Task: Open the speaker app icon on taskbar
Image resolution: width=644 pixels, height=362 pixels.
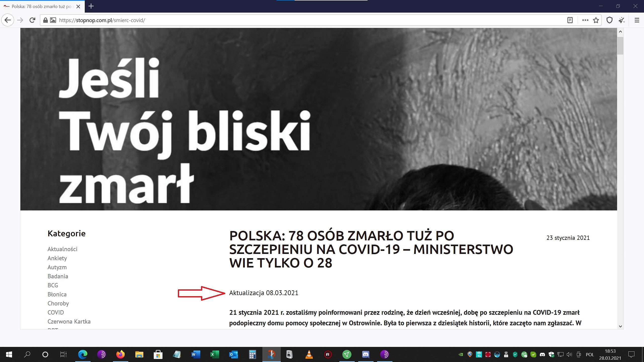Action: (289, 354)
